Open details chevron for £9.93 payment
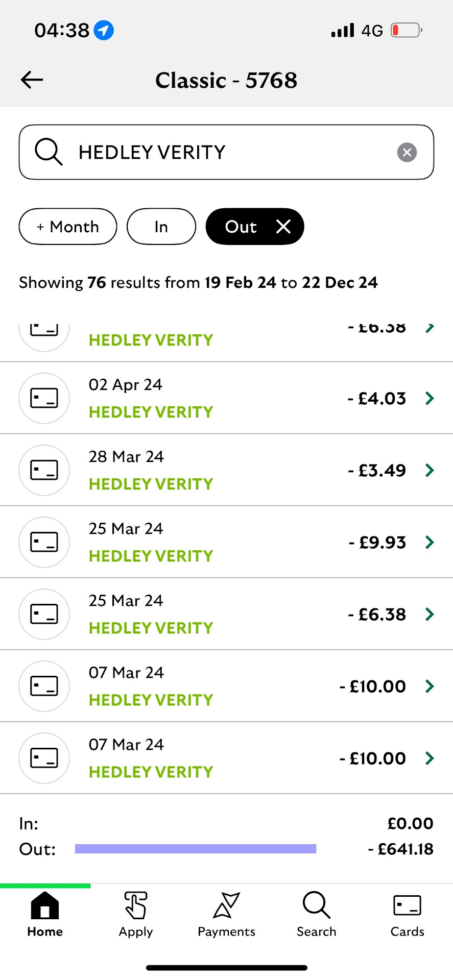Image resolution: width=453 pixels, height=980 pixels. click(430, 542)
